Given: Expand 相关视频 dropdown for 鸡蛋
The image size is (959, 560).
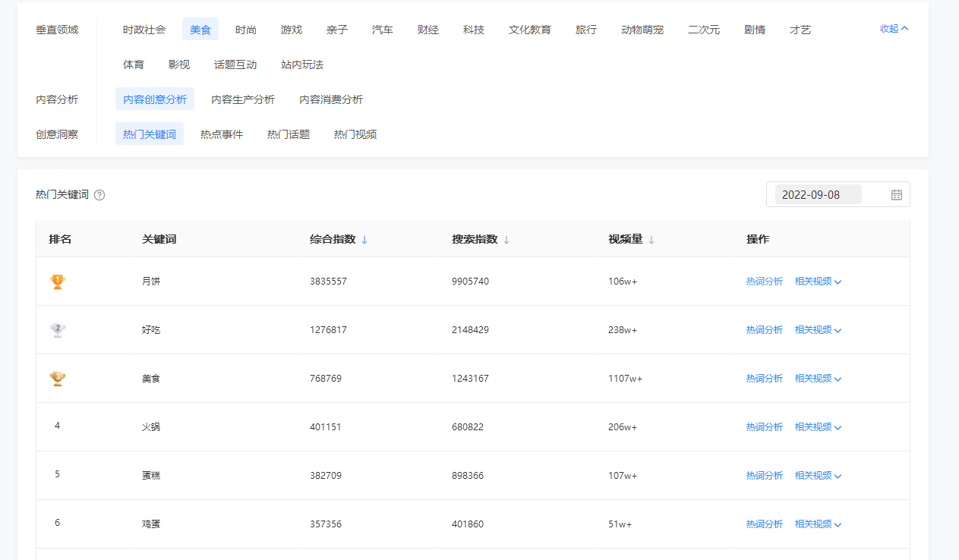Looking at the screenshot, I should [818, 524].
